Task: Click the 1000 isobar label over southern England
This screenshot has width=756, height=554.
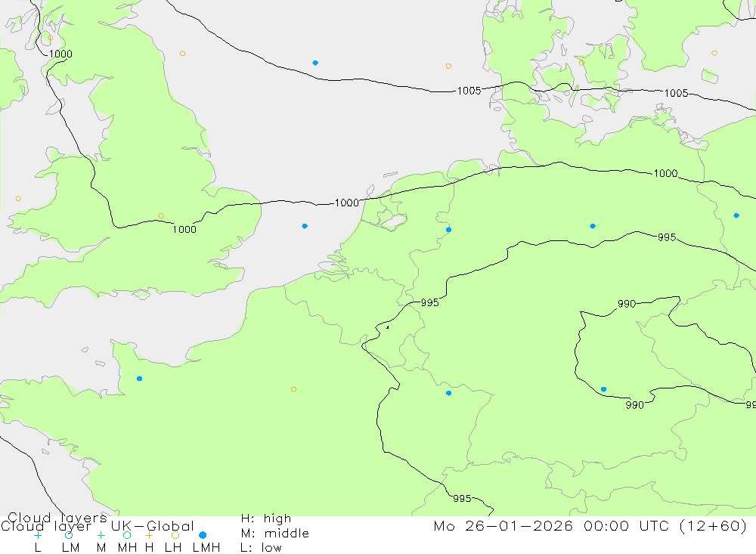Action: pyautogui.click(x=184, y=230)
